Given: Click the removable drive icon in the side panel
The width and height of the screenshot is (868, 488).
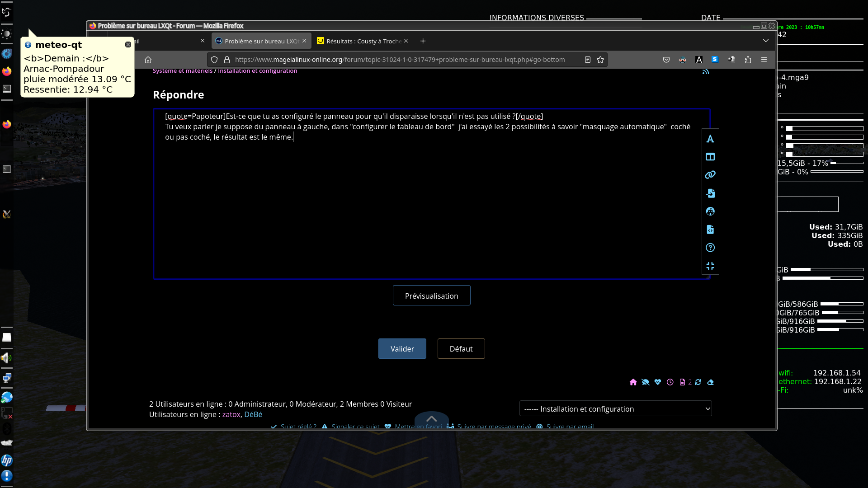Looking at the screenshot, I should (x=6, y=338).
